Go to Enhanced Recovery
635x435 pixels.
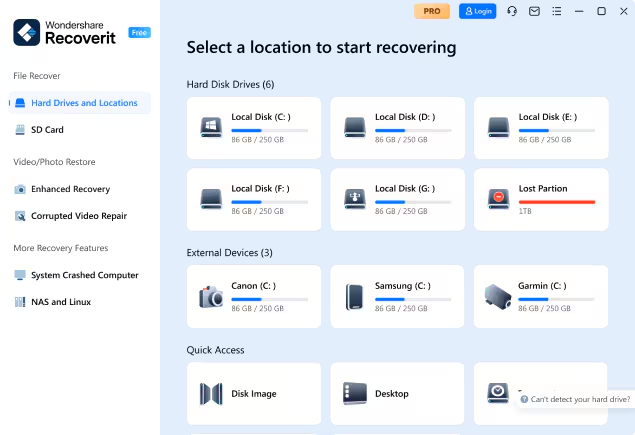pos(70,189)
